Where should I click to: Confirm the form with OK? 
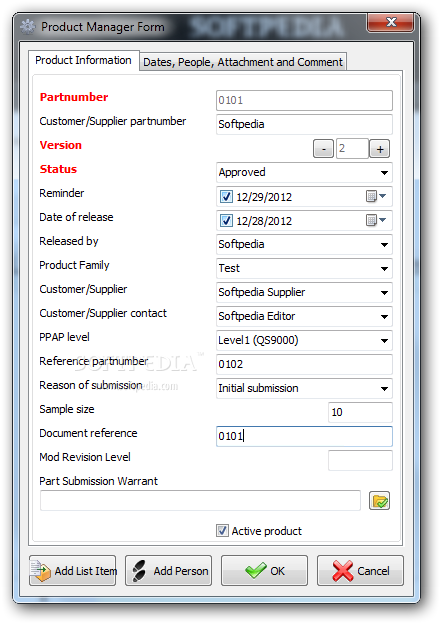coord(264,571)
